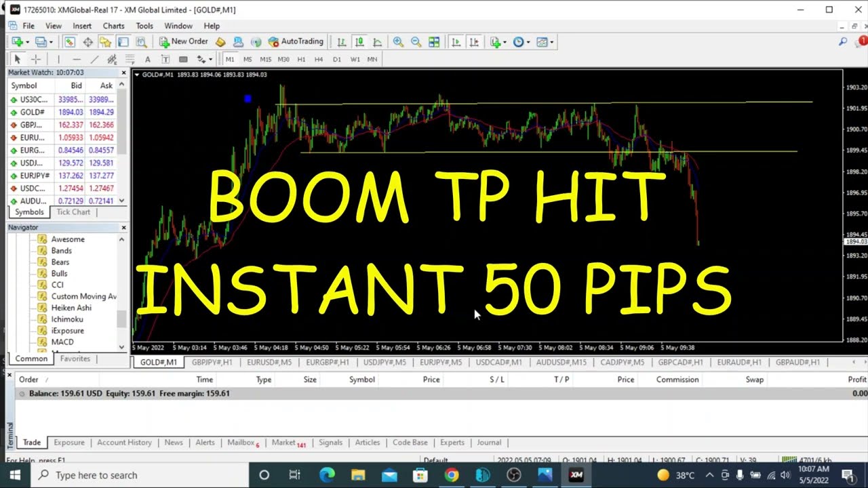Switch to Account History terminal tab
868x488 pixels.
tap(124, 443)
